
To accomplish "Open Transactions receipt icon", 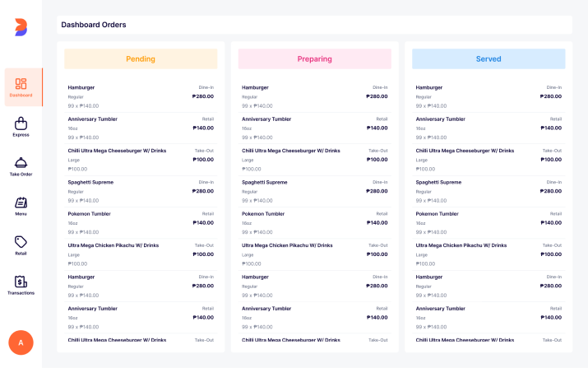I will pos(21,282).
